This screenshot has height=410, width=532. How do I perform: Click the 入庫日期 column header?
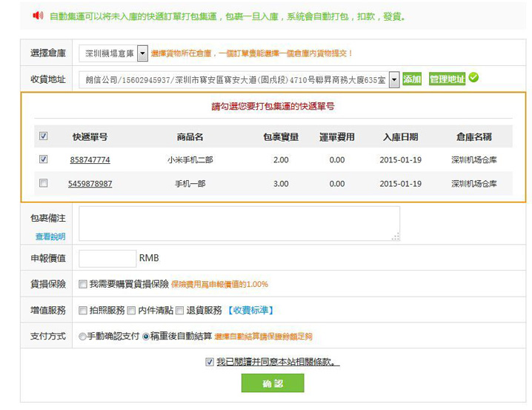(x=400, y=136)
